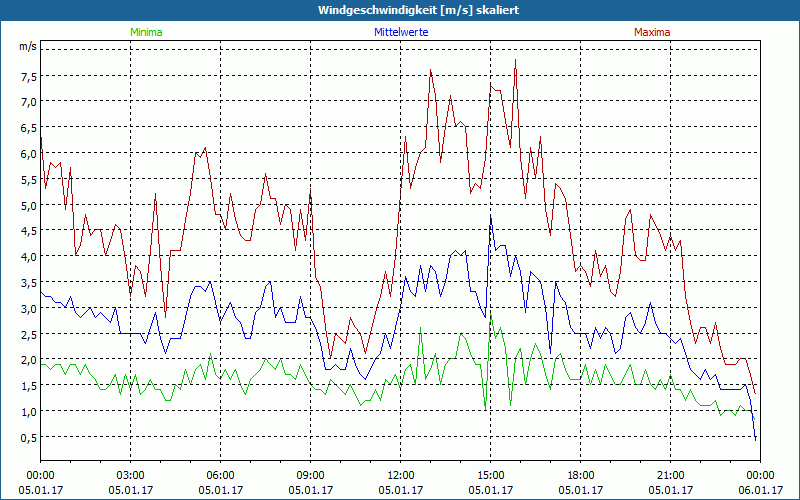Click the 12:00 time axis label
Image resolution: width=800 pixels, height=500 pixels.
[401, 476]
